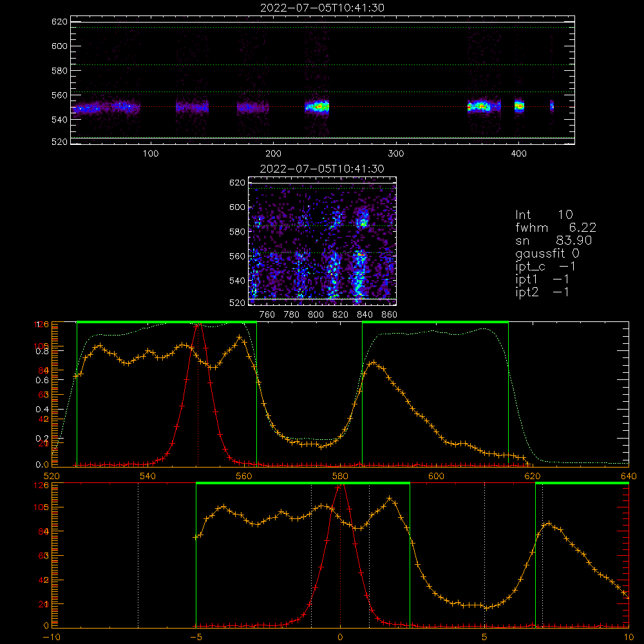Image resolution: width=644 pixels, height=644 pixels.
Task: Select the 'ipt2 -1' readout line
Action: pyautogui.click(x=542, y=292)
